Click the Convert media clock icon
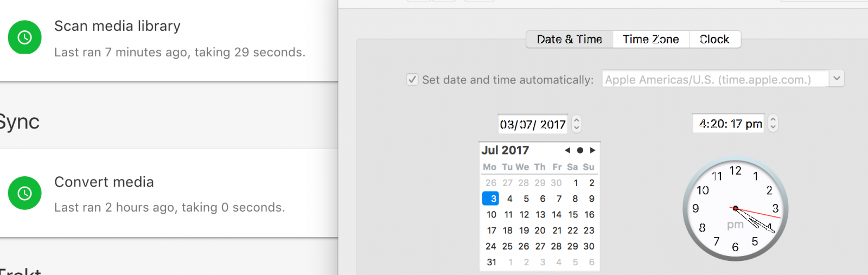The width and height of the screenshot is (868, 275). 24,193
